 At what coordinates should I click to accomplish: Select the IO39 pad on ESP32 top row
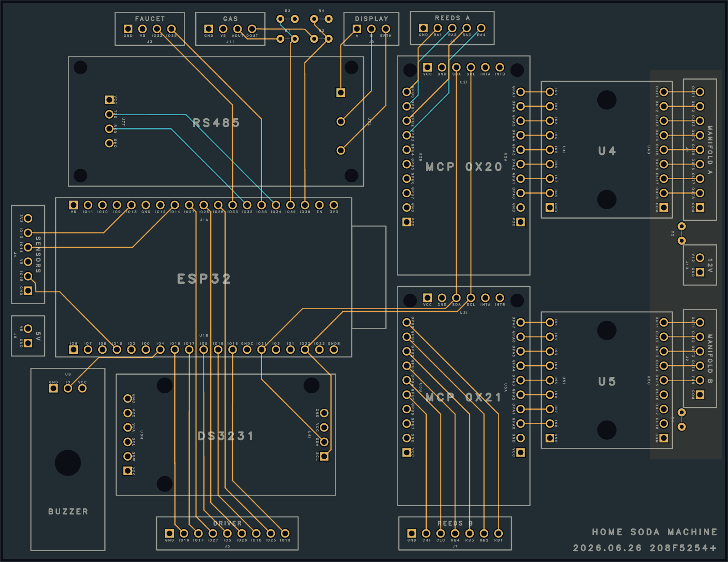click(x=290, y=205)
